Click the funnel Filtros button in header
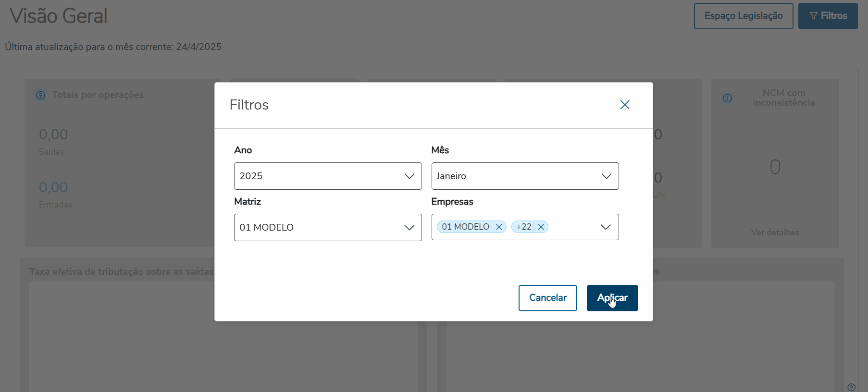868x392 pixels. tap(828, 16)
